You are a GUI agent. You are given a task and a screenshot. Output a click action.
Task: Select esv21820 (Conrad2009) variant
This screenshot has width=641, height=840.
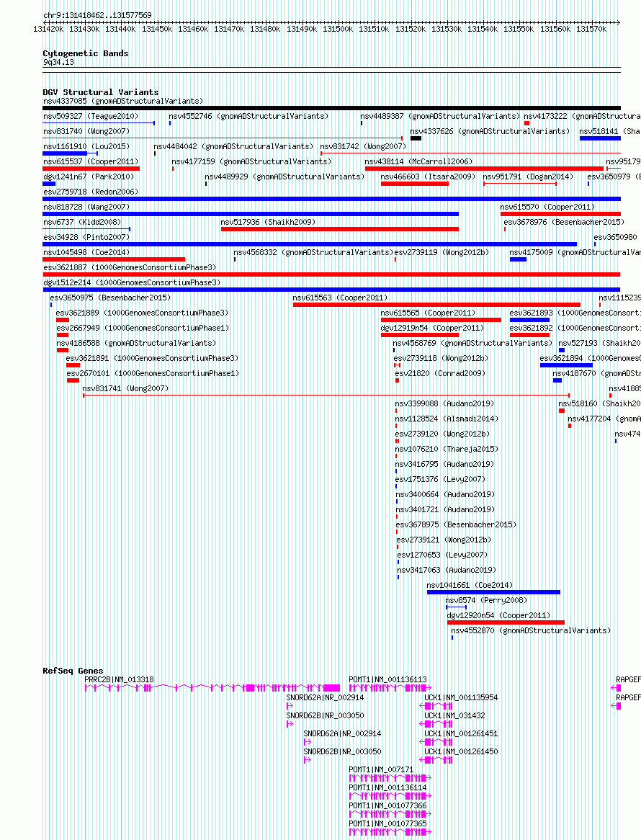[440, 373]
